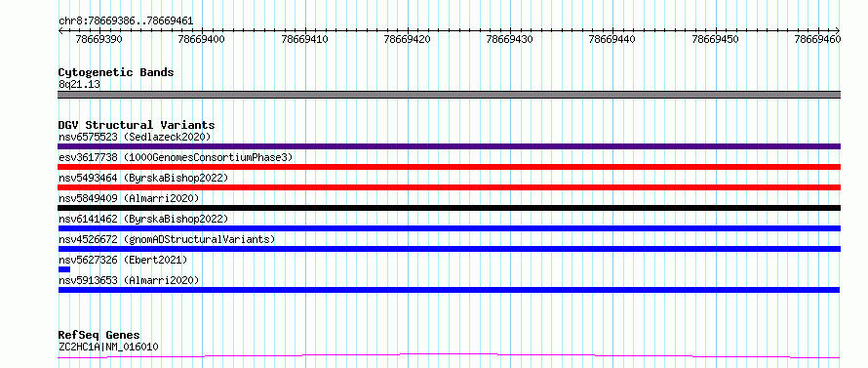Open variant label nsv5849409 (Almarri2020)
Screen dimensions: 868x368
[129, 198]
